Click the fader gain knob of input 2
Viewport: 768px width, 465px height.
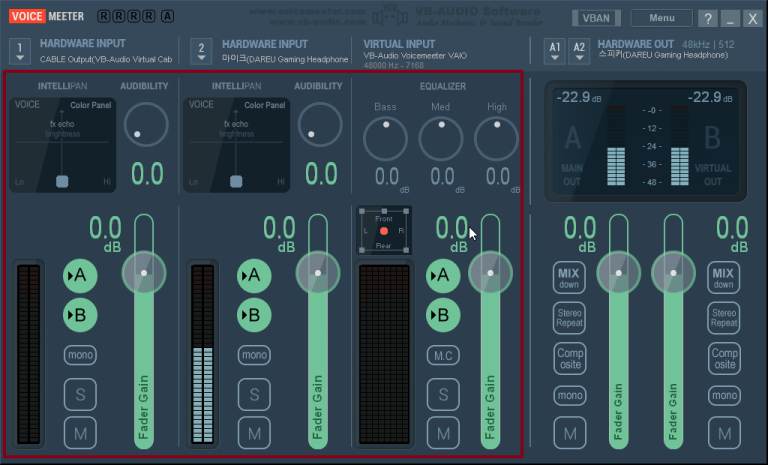[318, 273]
